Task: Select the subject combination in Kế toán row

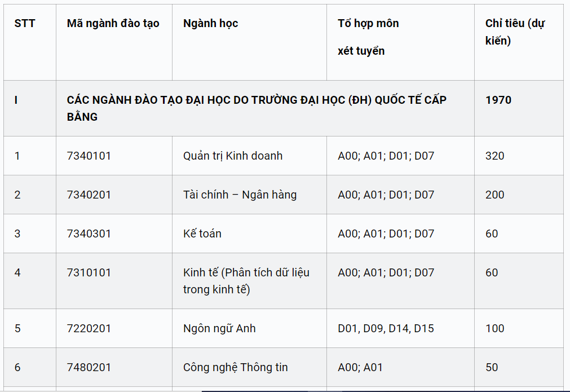Action: [x=386, y=234]
